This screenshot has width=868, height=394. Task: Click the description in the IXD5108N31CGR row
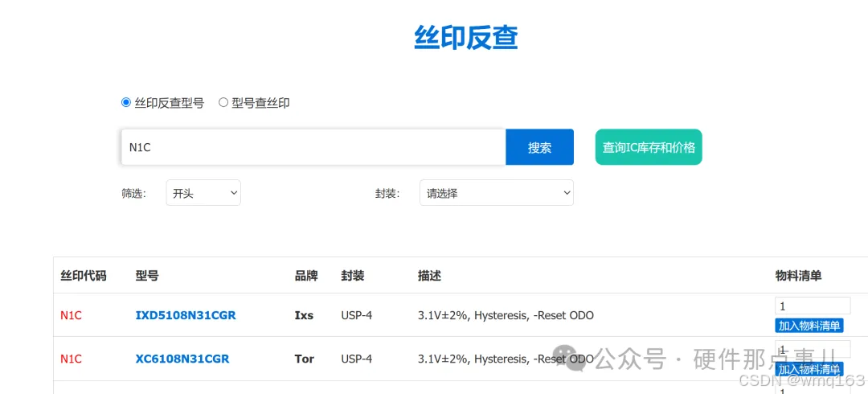click(x=506, y=315)
